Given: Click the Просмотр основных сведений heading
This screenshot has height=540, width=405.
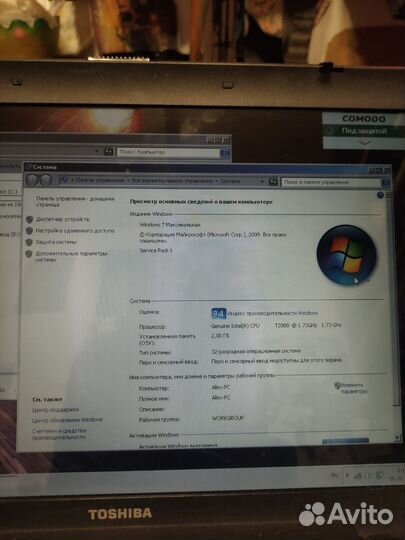Looking at the screenshot, I should [x=201, y=202].
